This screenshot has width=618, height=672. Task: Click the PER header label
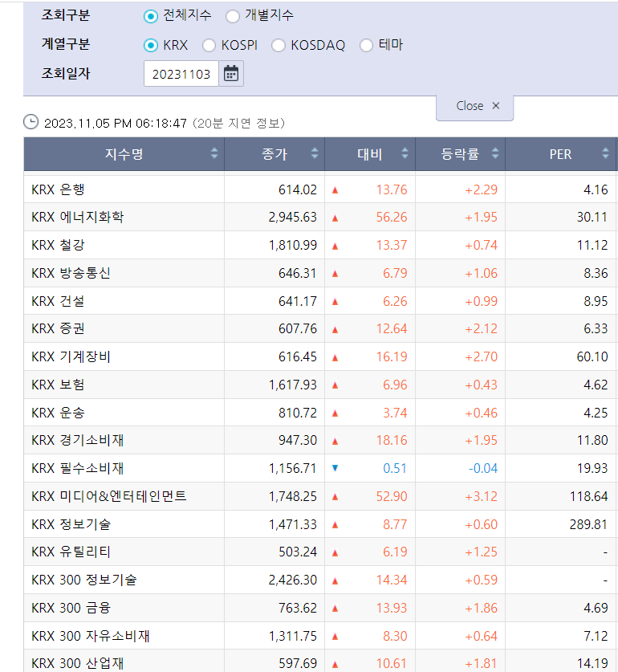pyautogui.click(x=560, y=154)
